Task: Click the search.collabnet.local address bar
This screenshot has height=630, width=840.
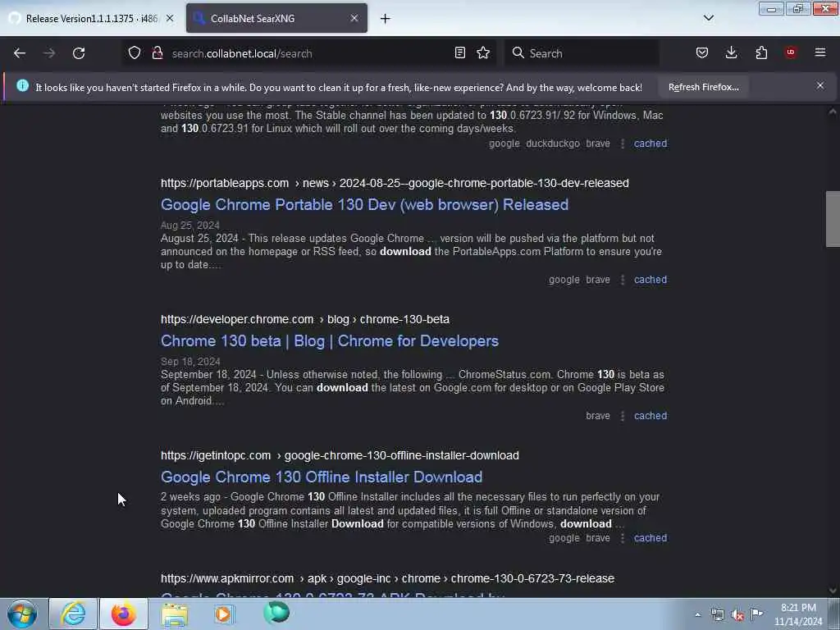Action: click(x=311, y=53)
